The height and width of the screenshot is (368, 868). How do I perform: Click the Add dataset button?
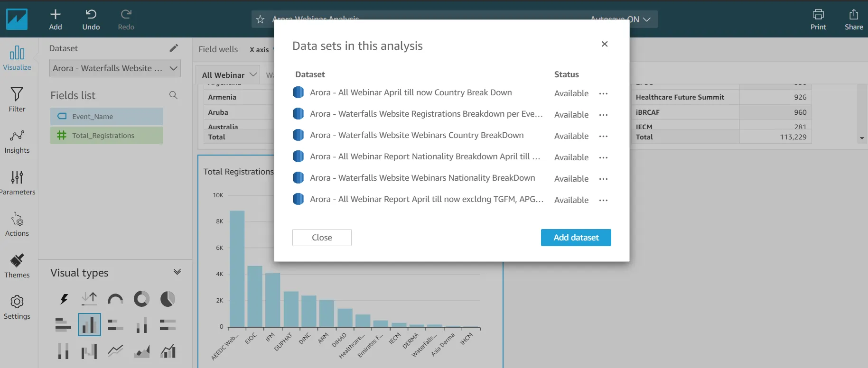coord(576,238)
